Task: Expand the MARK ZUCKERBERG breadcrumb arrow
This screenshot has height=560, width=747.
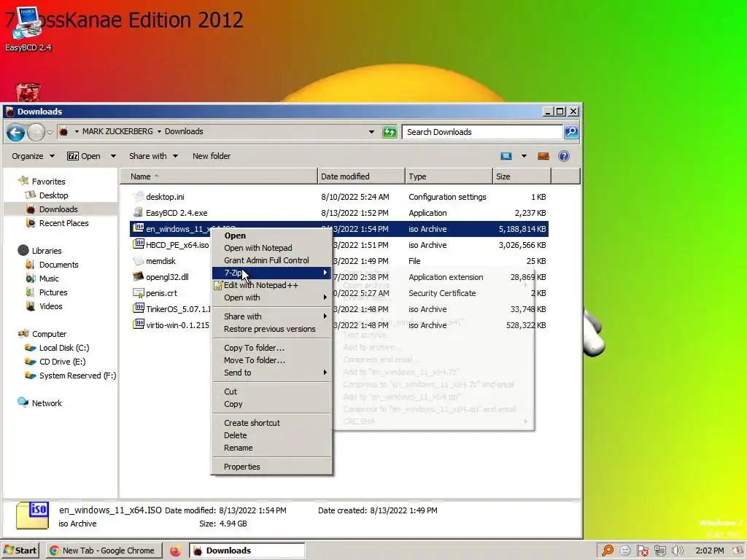Action: [x=160, y=131]
